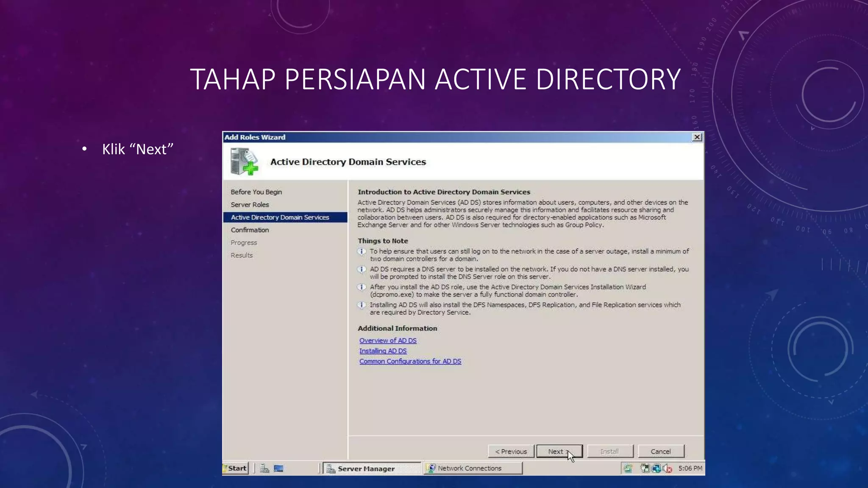Click info icon beside 'two domain controllers' note

(x=362, y=252)
